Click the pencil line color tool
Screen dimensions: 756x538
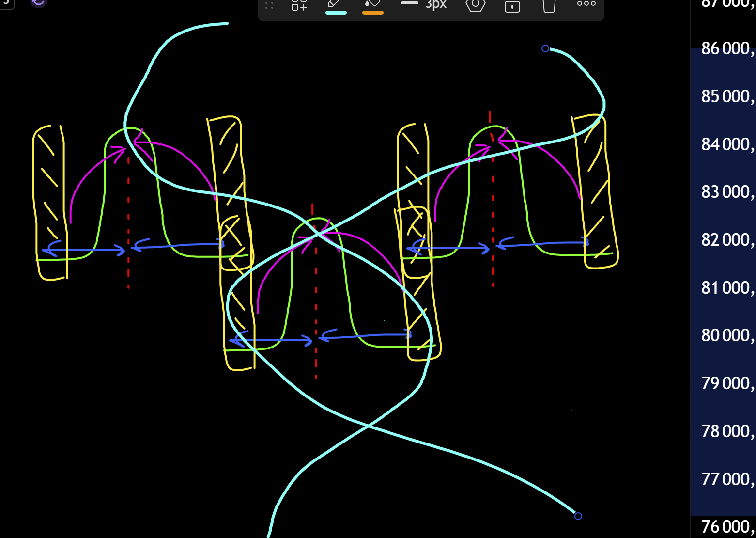335,4
